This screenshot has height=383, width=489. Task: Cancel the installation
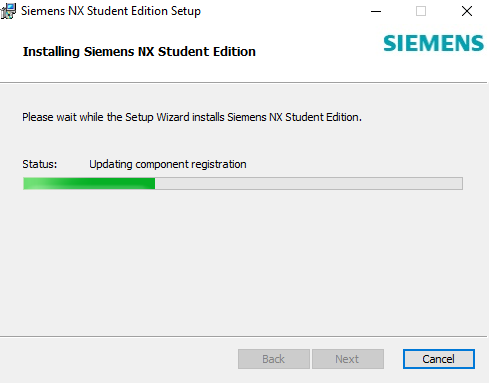(439, 359)
